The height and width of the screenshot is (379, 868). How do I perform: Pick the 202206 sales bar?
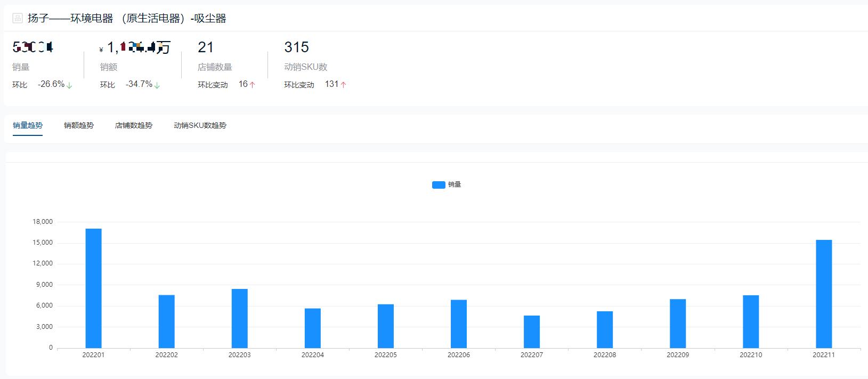[459, 324]
